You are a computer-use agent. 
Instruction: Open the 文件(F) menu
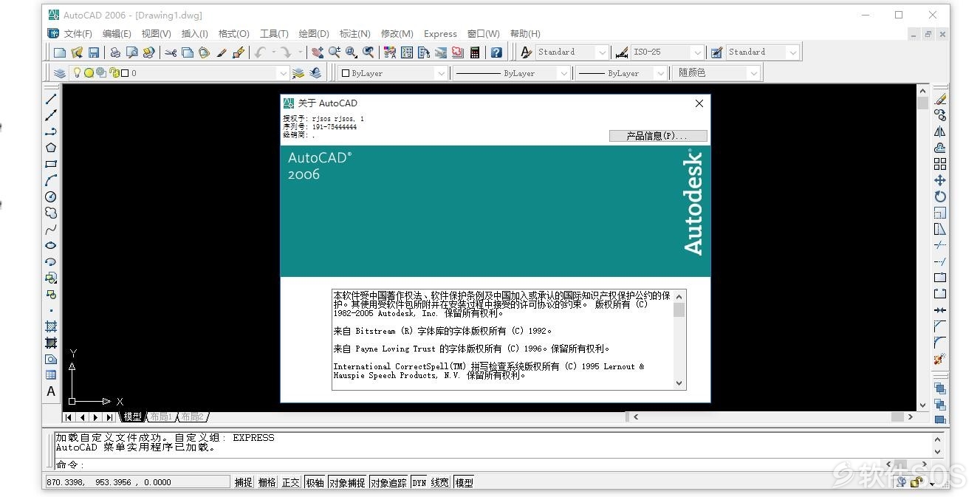click(78, 34)
